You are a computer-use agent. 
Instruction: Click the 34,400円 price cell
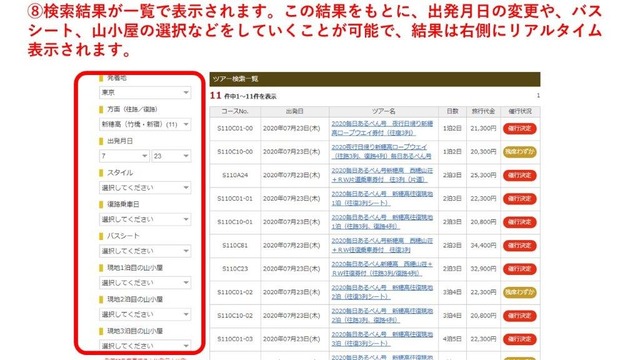tap(483, 246)
